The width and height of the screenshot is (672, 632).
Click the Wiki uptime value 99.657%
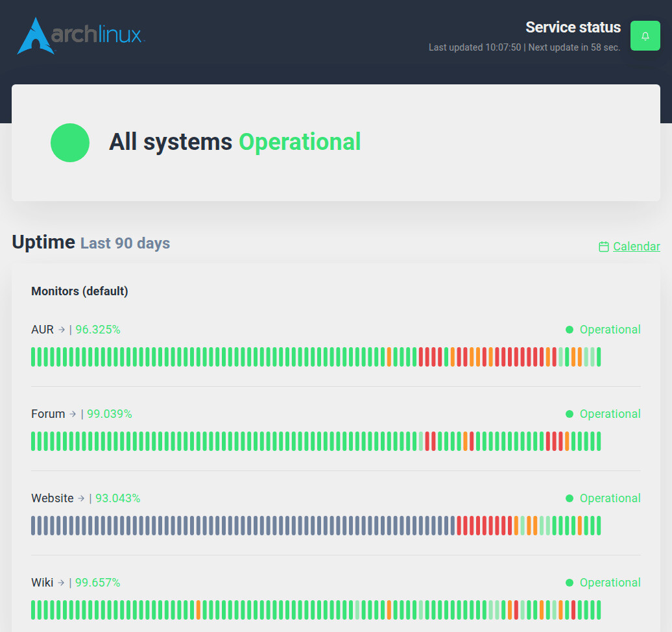click(x=98, y=582)
